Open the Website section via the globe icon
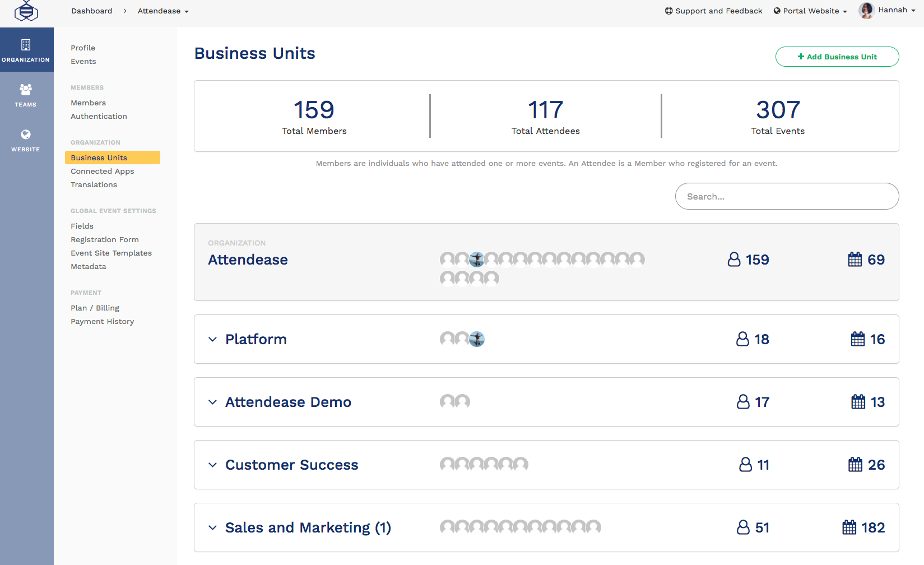 [26, 139]
